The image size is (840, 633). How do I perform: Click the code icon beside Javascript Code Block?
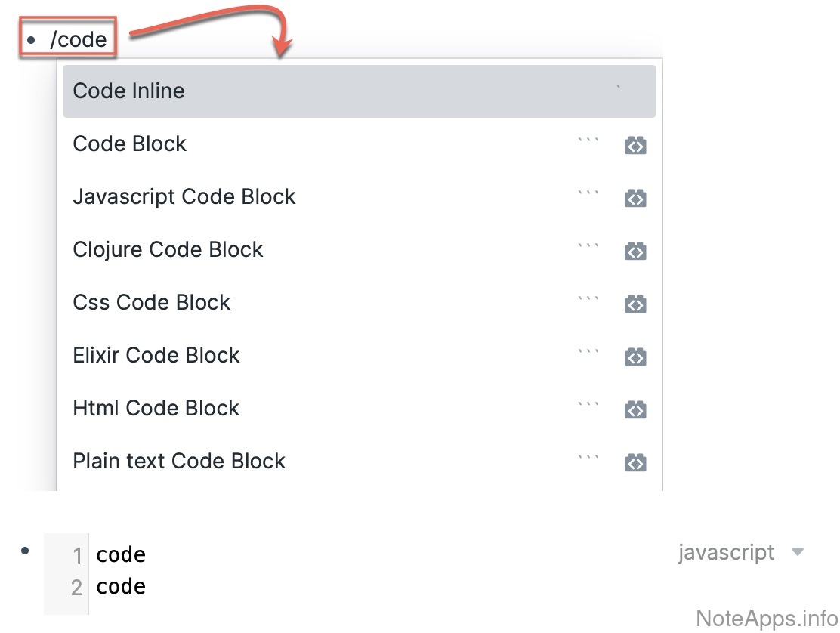click(635, 199)
